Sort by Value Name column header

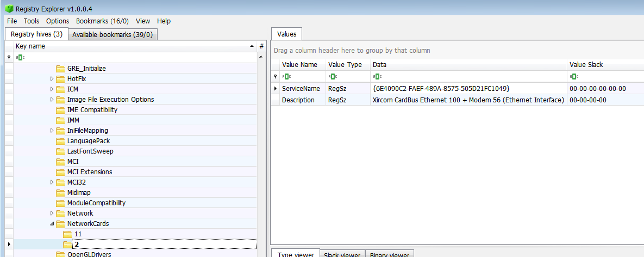(x=302, y=65)
